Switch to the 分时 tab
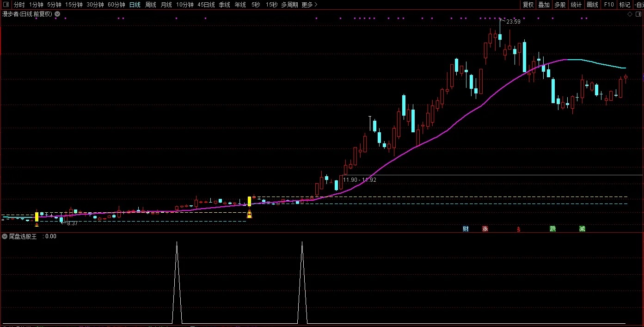Screen dimensions: 644x327 coord(19,5)
